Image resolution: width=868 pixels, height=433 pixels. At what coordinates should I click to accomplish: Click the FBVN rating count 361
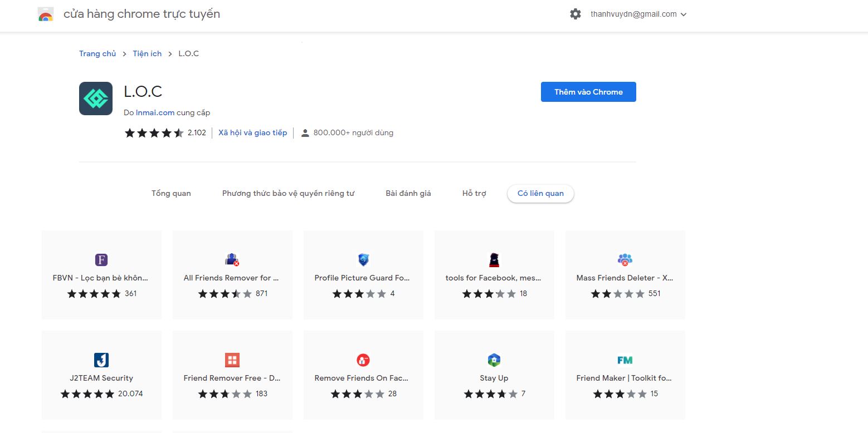click(x=131, y=293)
